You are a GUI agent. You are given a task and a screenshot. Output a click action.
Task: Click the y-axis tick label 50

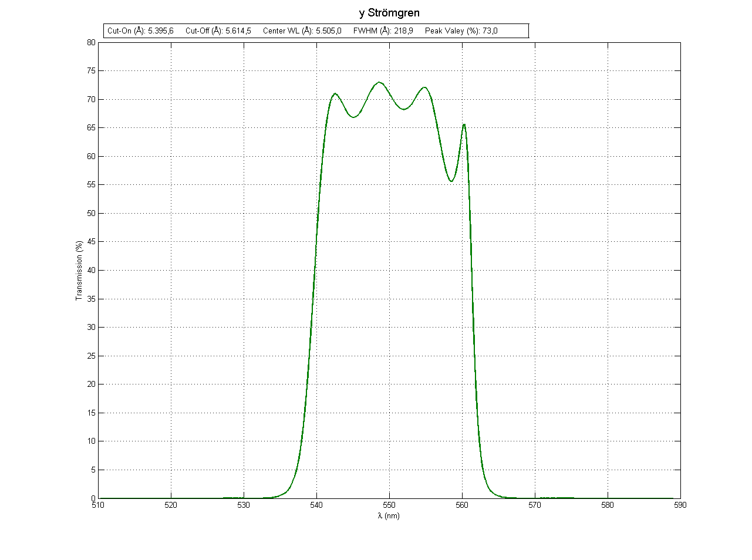(x=92, y=214)
